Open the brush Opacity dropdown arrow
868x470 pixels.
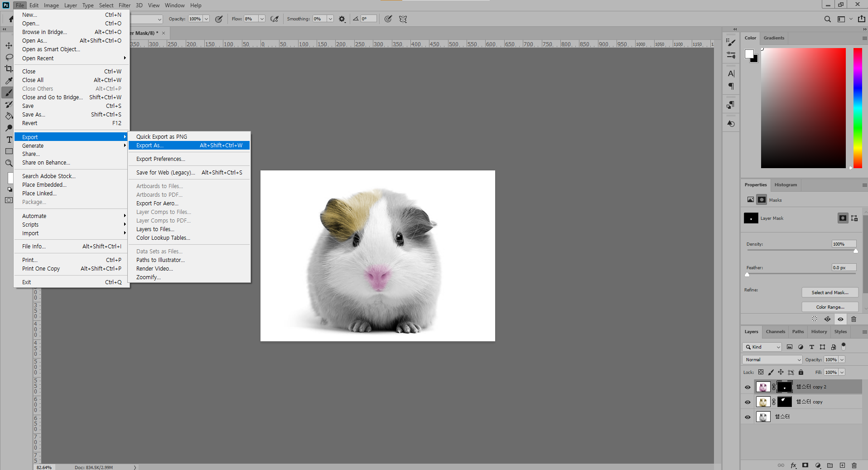coord(206,19)
